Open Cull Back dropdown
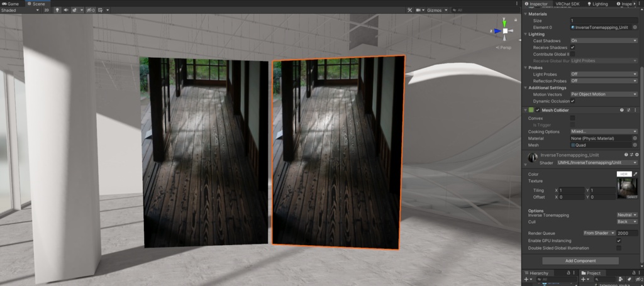Image resolution: width=644 pixels, height=286 pixels. [x=627, y=222]
